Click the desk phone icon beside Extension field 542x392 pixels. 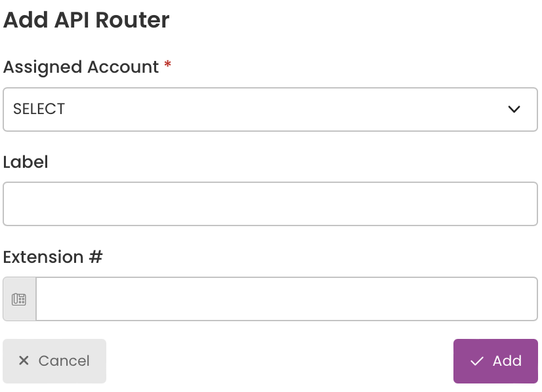pyautogui.click(x=18, y=299)
